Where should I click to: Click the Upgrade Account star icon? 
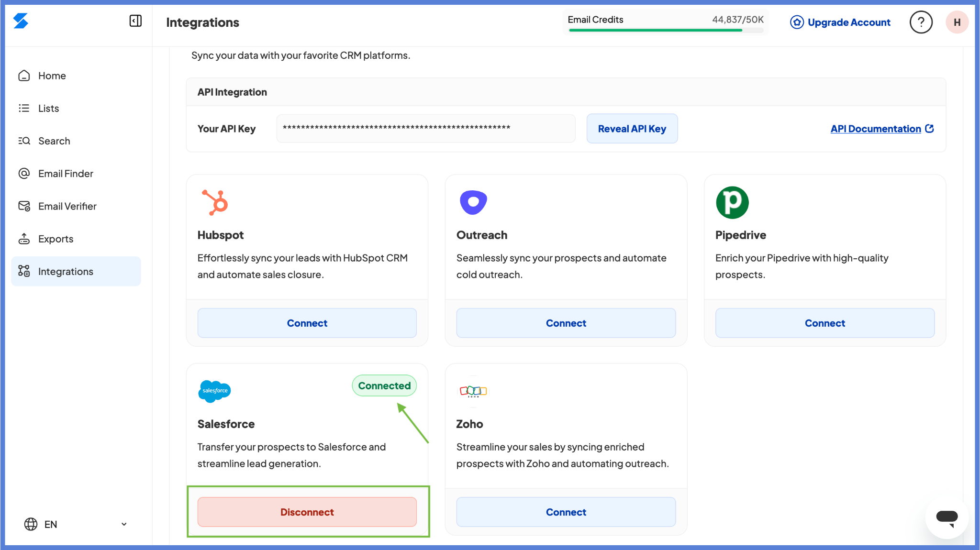(797, 22)
